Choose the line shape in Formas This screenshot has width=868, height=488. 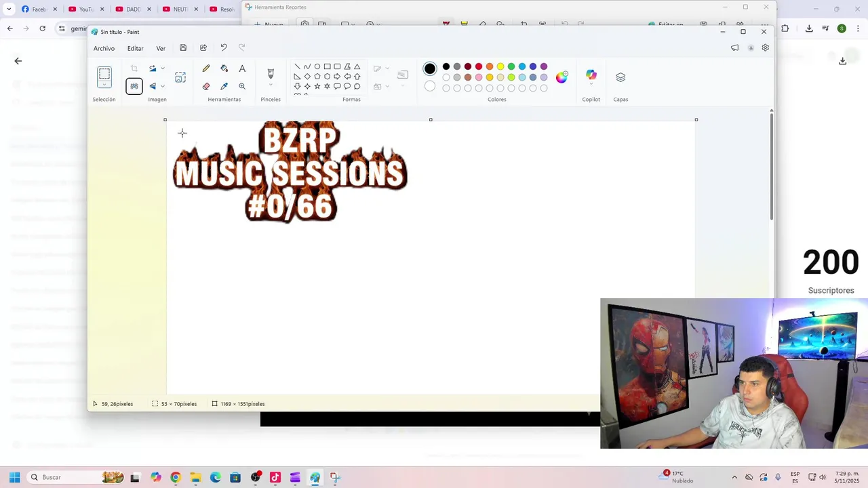297,66
